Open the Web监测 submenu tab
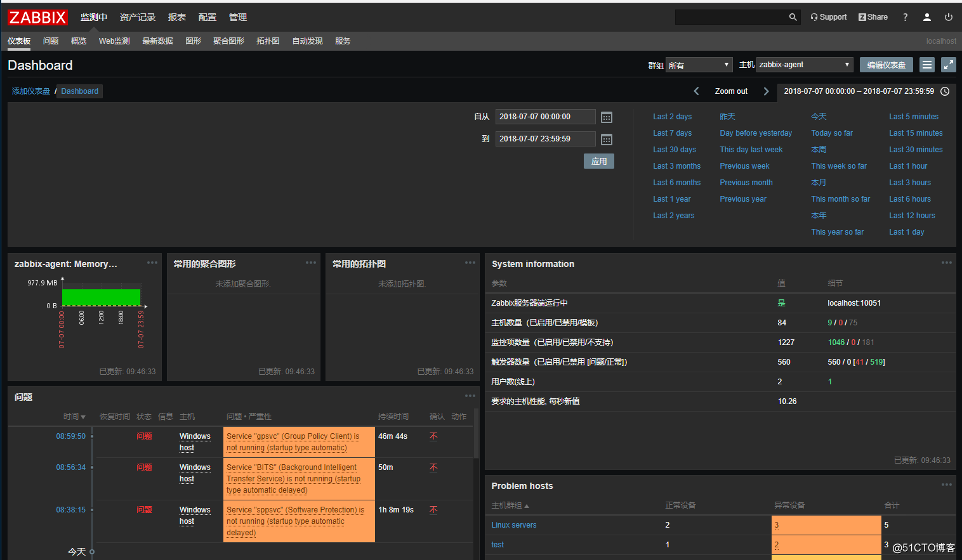The width and height of the screenshot is (962, 560). coord(114,41)
